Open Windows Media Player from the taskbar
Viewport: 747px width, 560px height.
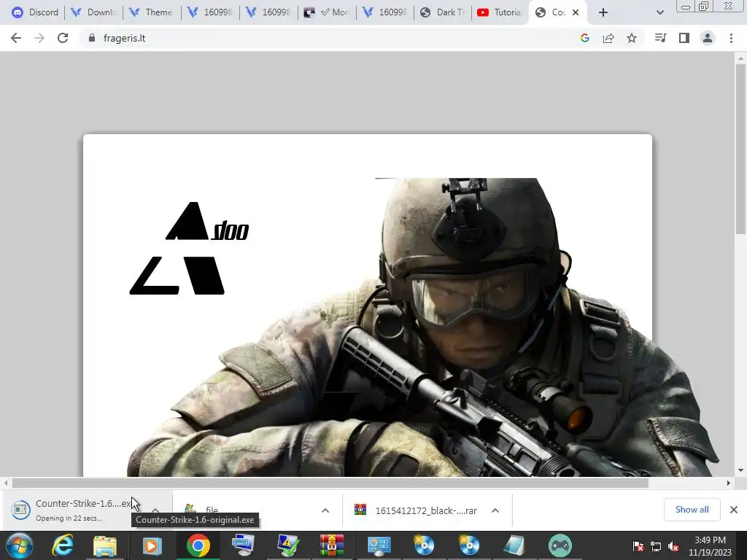152,545
